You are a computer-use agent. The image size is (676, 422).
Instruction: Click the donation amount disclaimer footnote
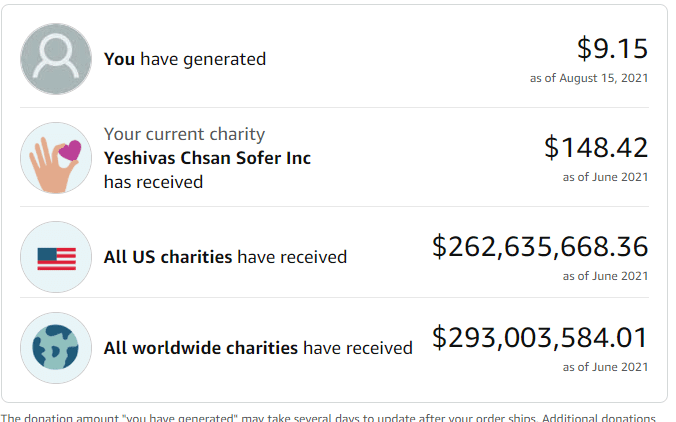click(x=330, y=417)
